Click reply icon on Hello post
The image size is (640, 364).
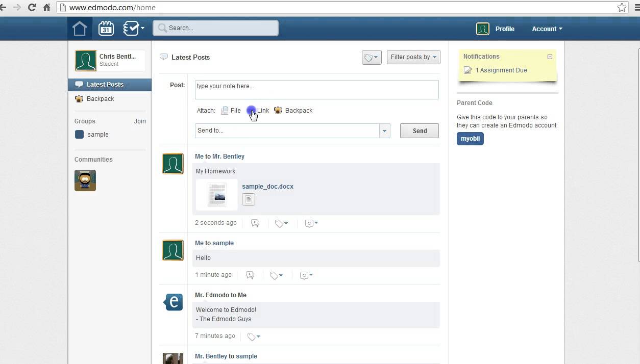pos(250,275)
